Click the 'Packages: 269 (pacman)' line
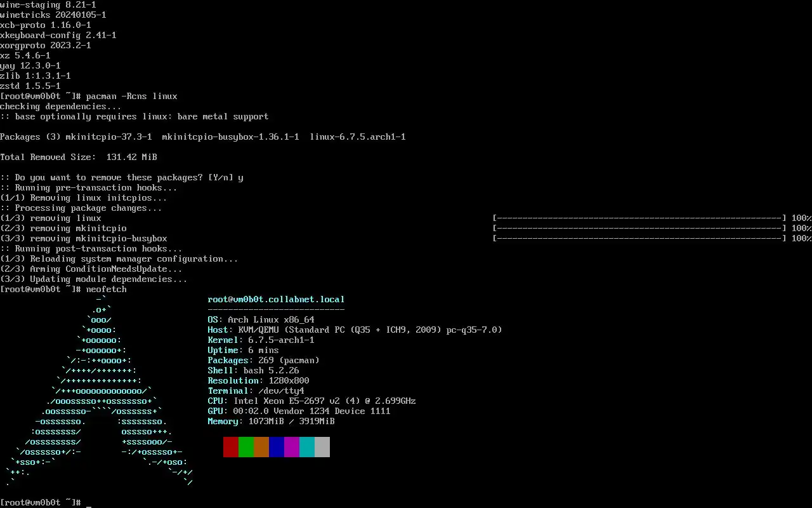The image size is (812, 508). (264, 361)
